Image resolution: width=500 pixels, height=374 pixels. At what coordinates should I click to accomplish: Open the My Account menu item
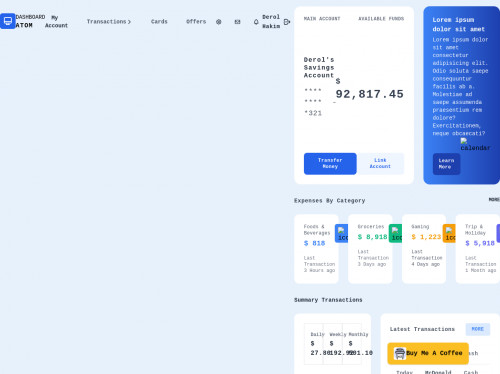(x=56, y=21)
